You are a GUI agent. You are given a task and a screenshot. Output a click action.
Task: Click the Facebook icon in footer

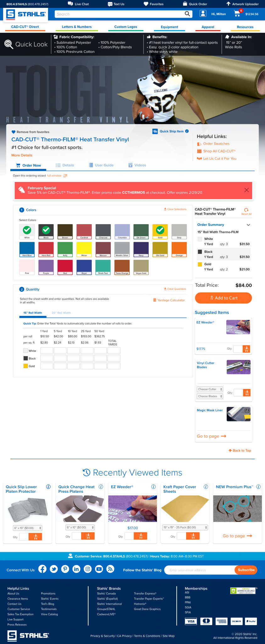click(x=42, y=569)
